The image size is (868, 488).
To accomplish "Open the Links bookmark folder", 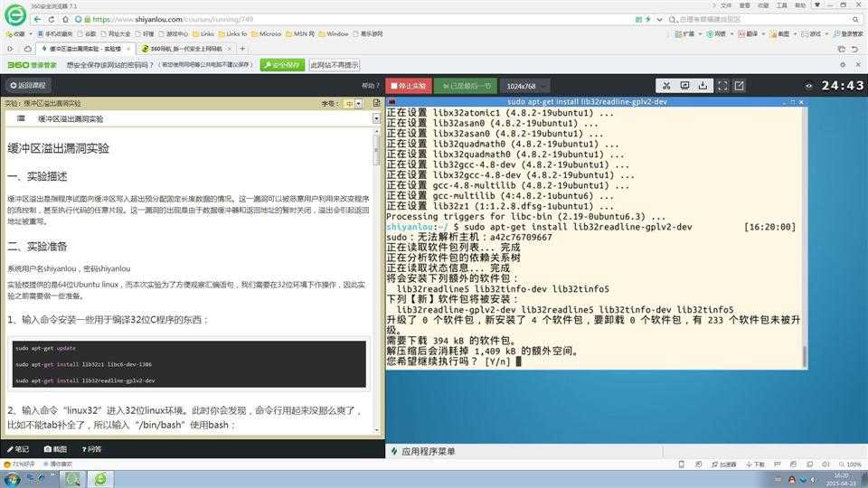I will (203, 33).
